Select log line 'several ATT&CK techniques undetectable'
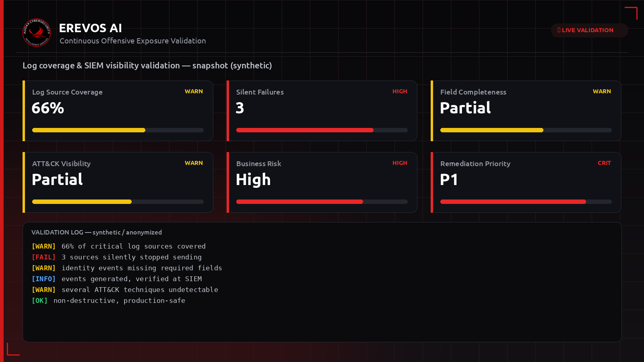The image size is (644, 362). tap(140, 290)
